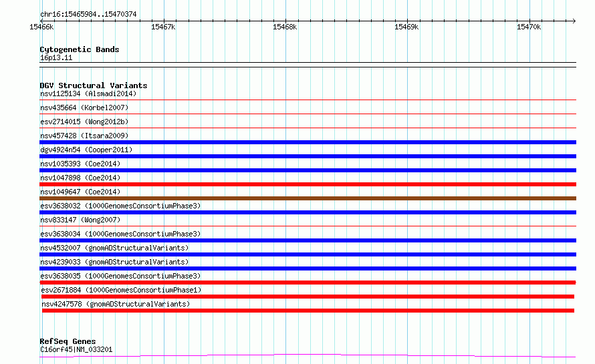Click the Cytogenetic Bands track title
This screenshot has height=364, width=595.
pos(80,49)
